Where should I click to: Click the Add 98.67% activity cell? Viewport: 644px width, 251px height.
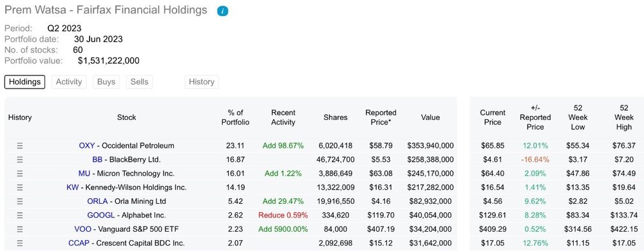click(x=283, y=146)
